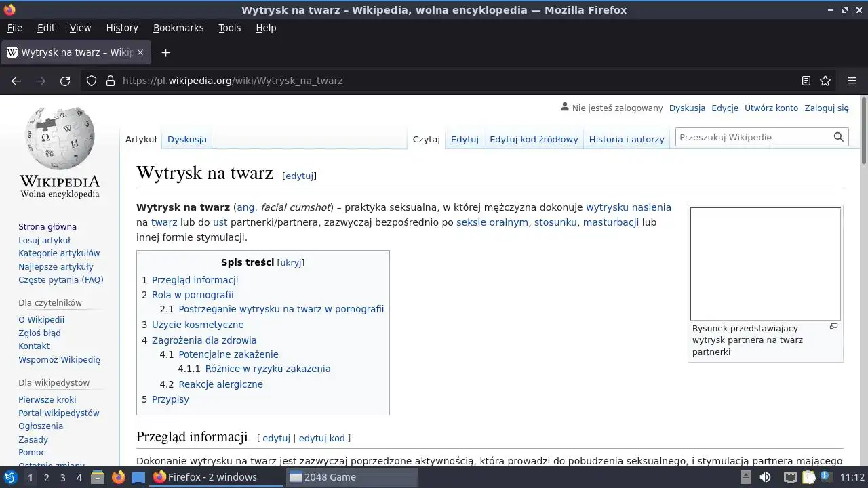This screenshot has height=488, width=868.
Task: Select Firefox - 2 windows taskbar entry
Action: click(217, 477)
